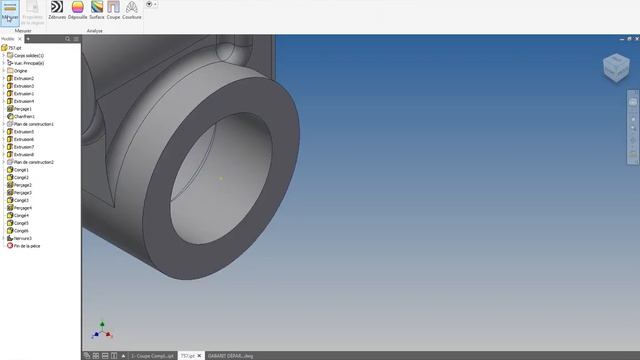Arrange windows horizontally icon
The height and width of the screenshot is (360, 640).
105,356
